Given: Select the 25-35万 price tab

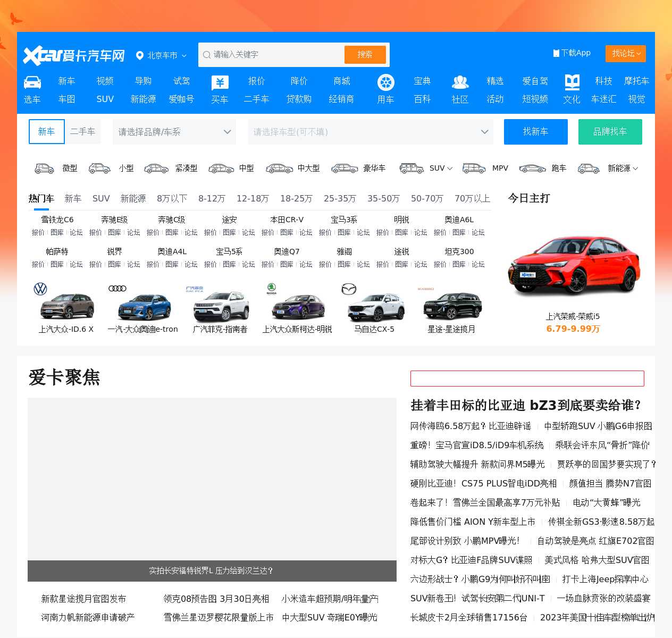Looking at the screenshot, I should coord(340,198).
